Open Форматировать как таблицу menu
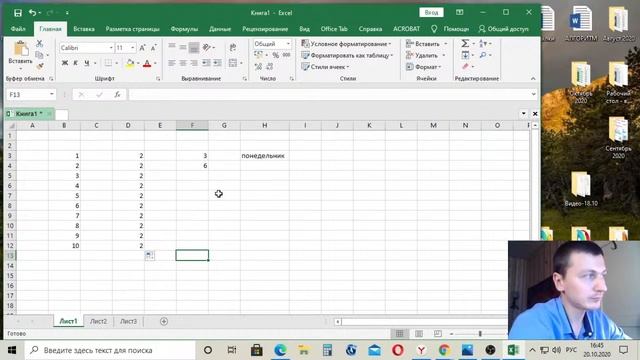The height and width of the screenshot is (360, 640). tap(347, 55)
